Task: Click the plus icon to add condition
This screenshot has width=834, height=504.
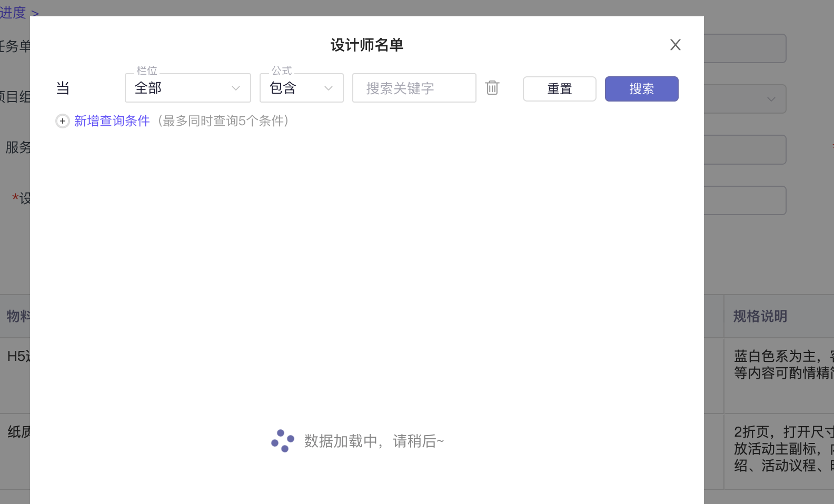Action: pyautogui.click(x=63, y=121)
